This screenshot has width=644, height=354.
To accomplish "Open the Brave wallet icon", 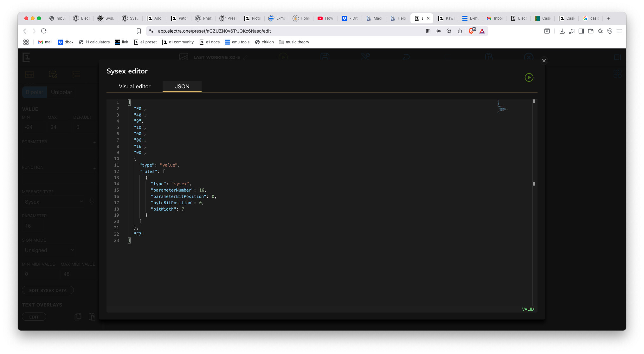I will 590,31.
